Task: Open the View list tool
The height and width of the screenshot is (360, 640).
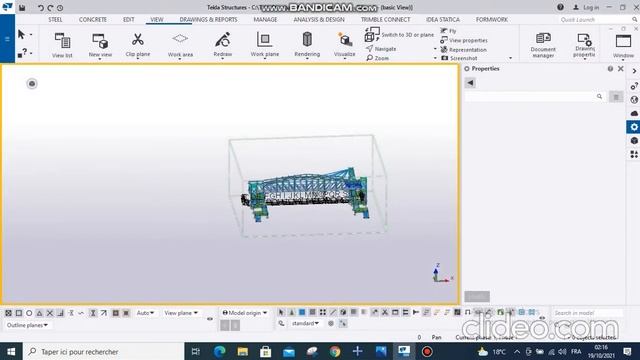Action: [62, 45]
